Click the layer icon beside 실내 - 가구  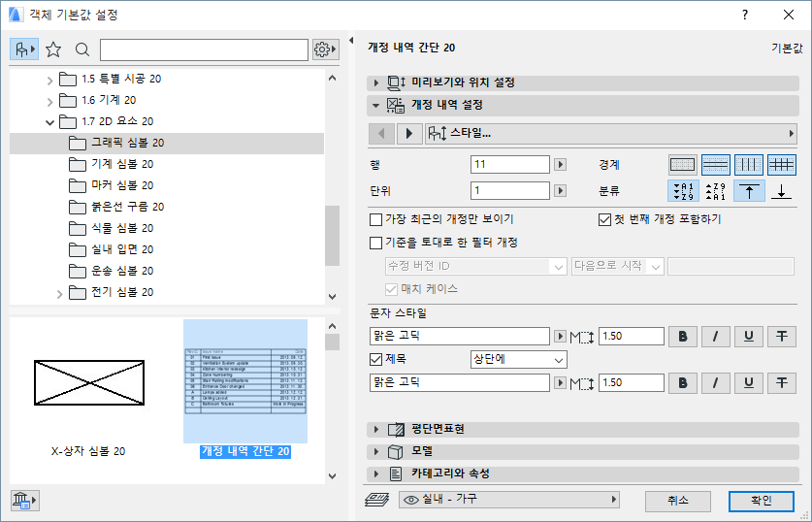pos(377,500)
